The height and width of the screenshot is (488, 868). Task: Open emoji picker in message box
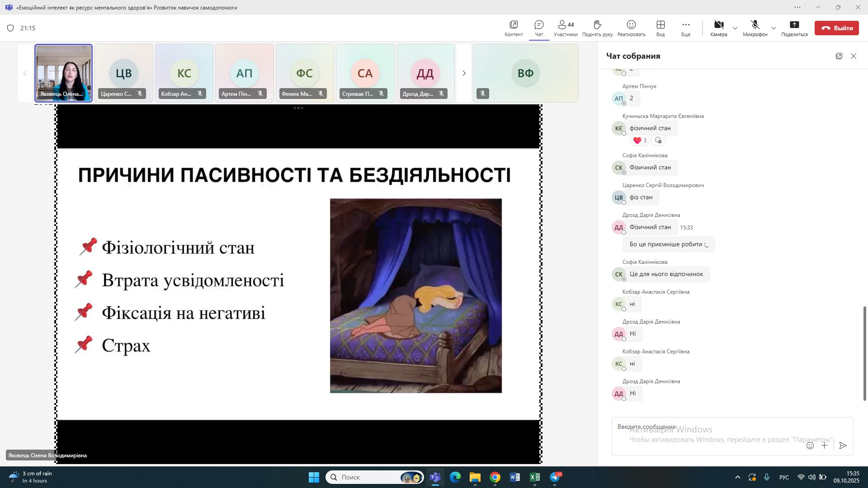[810, 446]
